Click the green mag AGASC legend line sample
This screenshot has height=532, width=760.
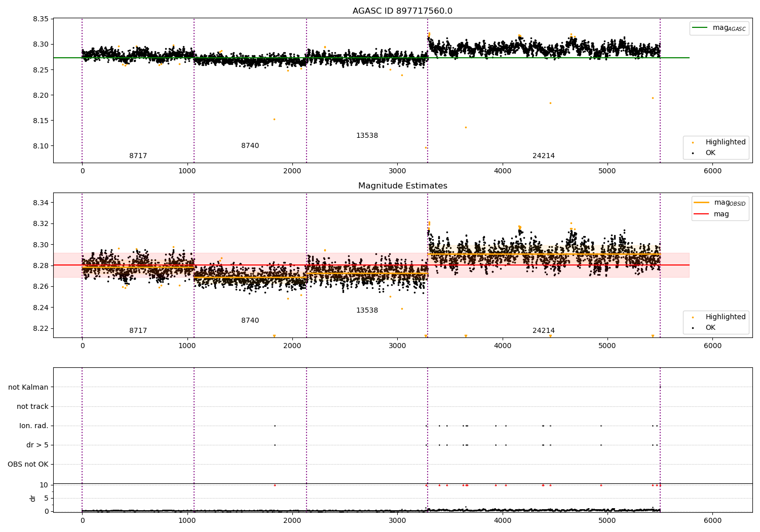(x=701, y=28)
